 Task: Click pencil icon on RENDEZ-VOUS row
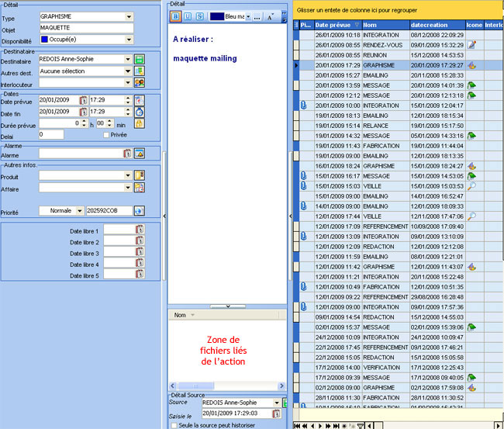pyautogui.click(x=471, y=45)
